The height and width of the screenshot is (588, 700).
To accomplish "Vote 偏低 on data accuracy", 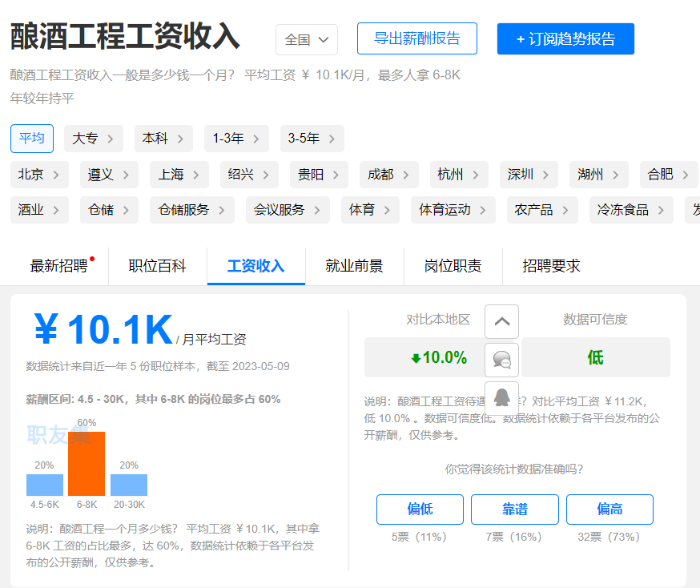I will 420,509.
